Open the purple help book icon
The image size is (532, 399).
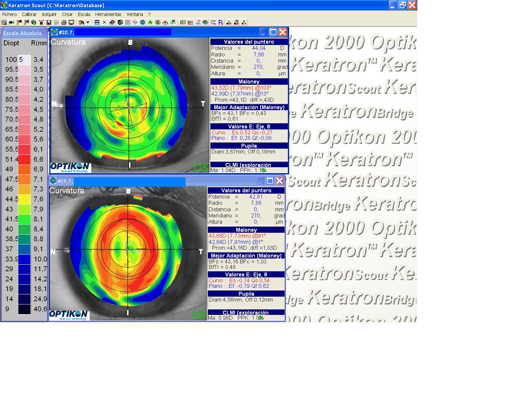tap(112, 22)
